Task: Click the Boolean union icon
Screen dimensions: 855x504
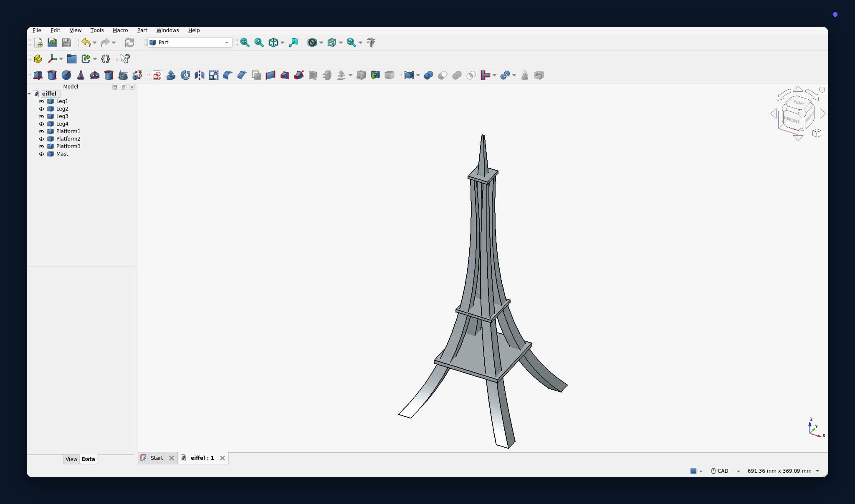Action: pos(457,75)
